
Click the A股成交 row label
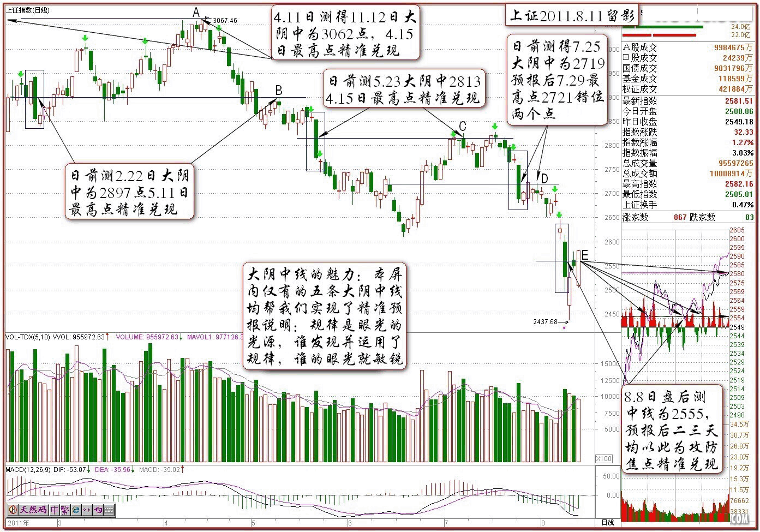639,47
